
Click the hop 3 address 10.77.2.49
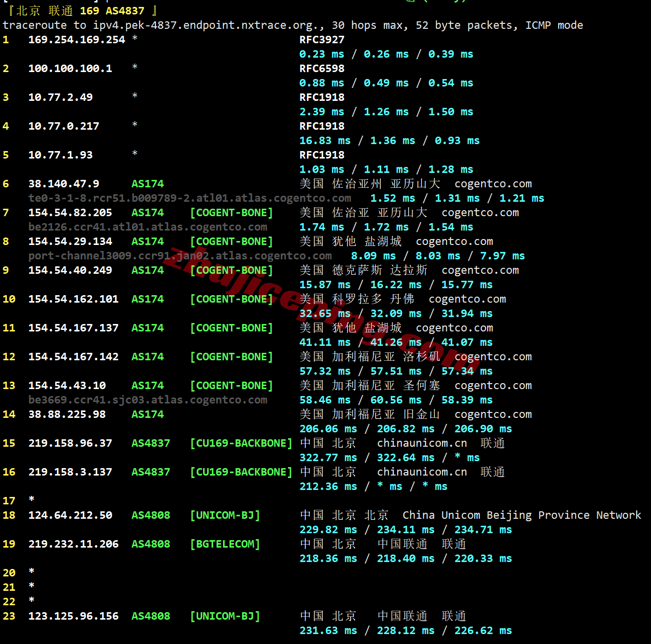coord(61,97)
